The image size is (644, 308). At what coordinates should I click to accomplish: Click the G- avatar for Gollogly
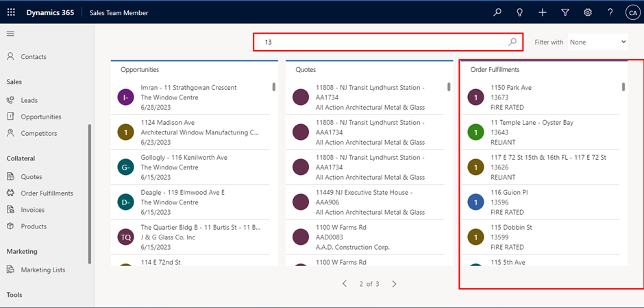125,167
